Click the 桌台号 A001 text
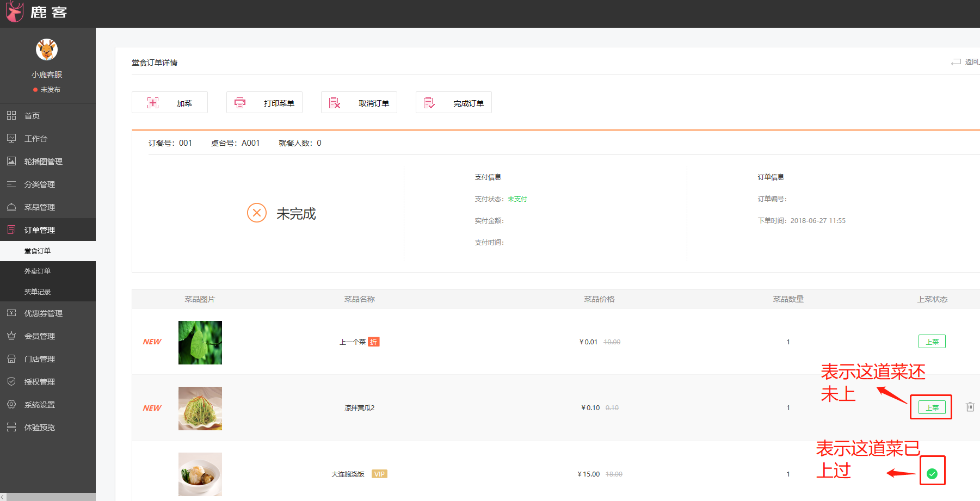Screen dimensions: 980x501 pyautogui.click(x=236, y=143)
